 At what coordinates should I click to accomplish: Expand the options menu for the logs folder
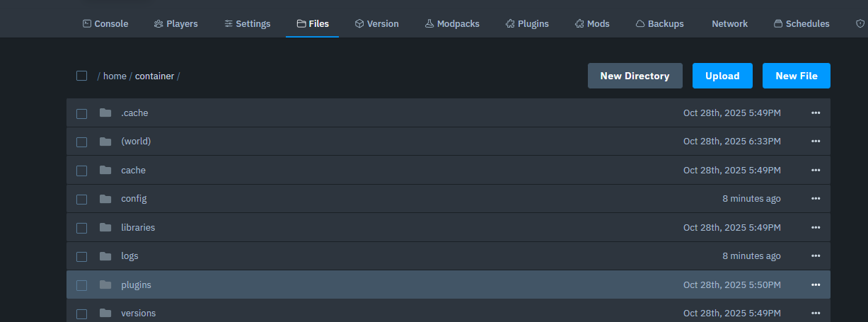pos(816,256)
